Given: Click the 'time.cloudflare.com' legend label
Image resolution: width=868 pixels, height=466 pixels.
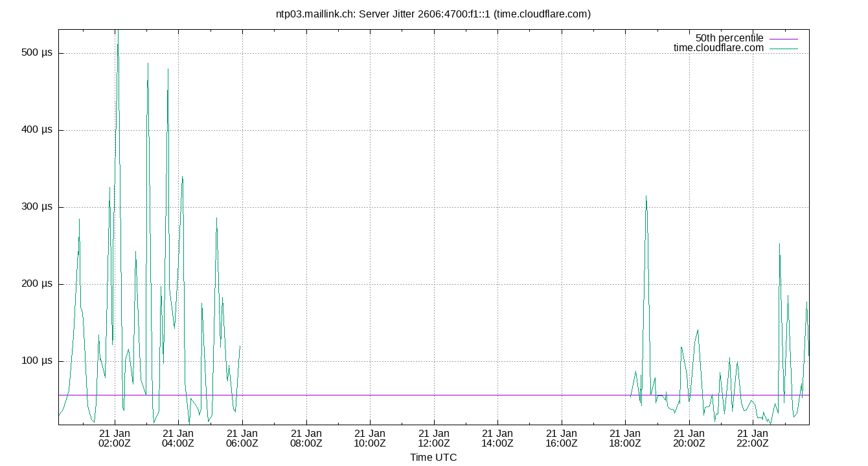Looking at the screenshot, I should pos(718,48).
